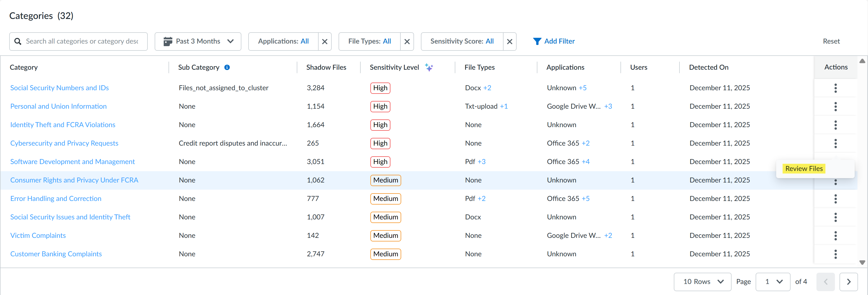Screen dimensions: 868x295
Task: Click Reset to clear all filters
Action: click(831, 42)
